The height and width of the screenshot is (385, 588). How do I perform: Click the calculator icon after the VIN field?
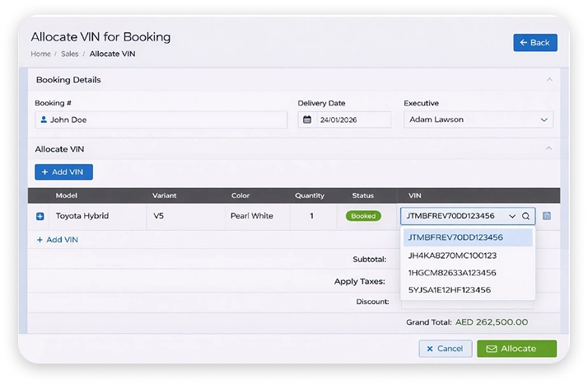tap(547, 216)
